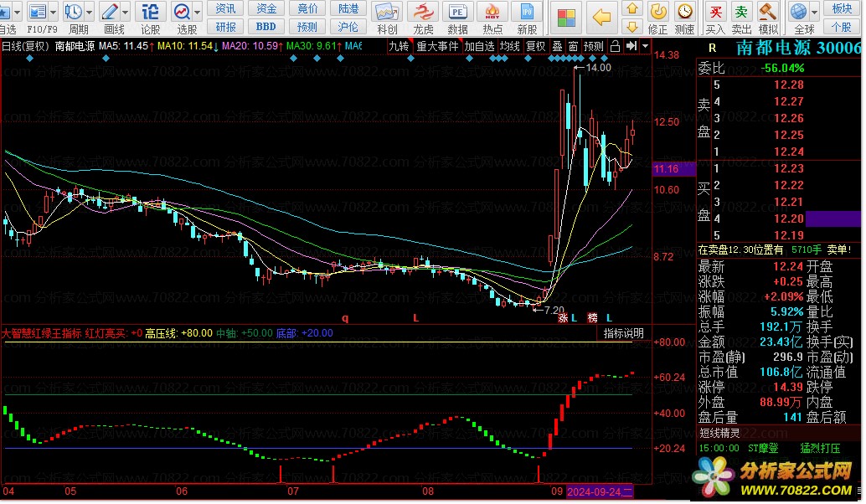Select the 重大事件 major events tab
This screenshot has height=504, width=866.
click(437, 46)
